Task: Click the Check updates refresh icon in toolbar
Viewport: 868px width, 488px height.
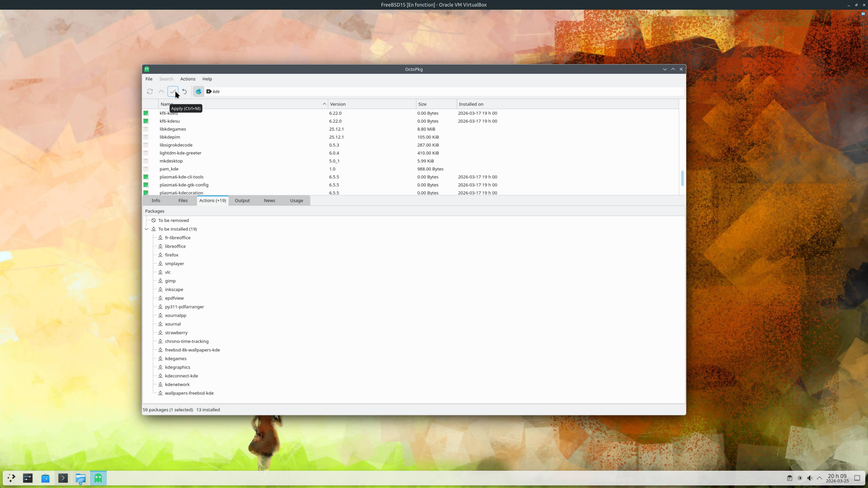Action: (x=150, y=91)
